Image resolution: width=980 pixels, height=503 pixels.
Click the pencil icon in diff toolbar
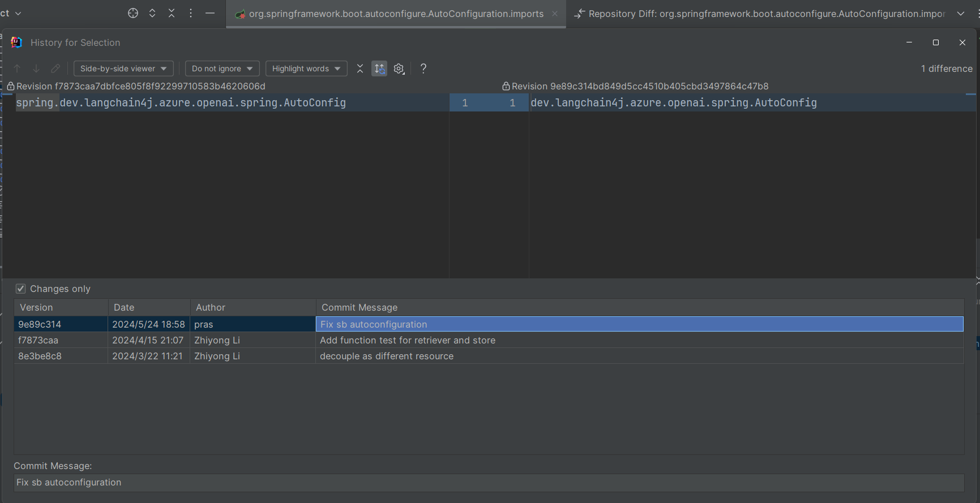pos(55,68)
